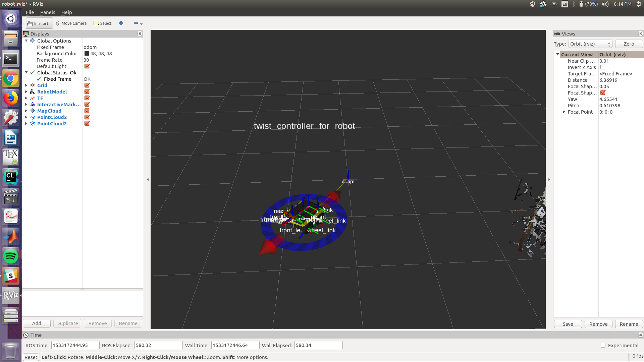Click the MapCloud display icon
The width and height of the screenshot is (644, 362).
33,111
